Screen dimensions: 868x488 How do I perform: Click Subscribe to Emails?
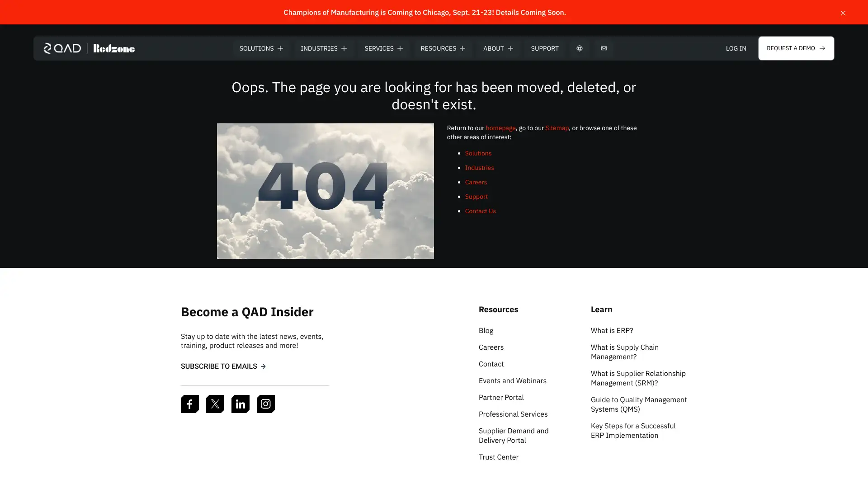(223, 366)
